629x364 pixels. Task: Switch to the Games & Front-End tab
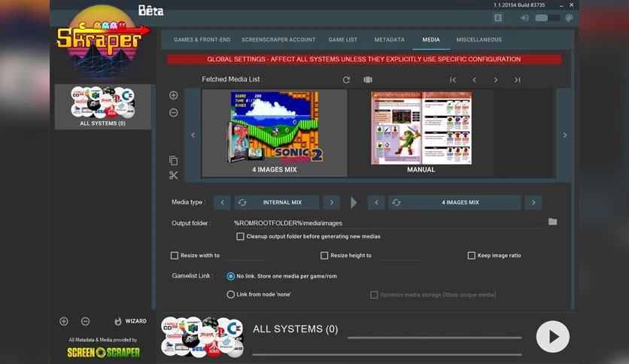click(202, 40)
